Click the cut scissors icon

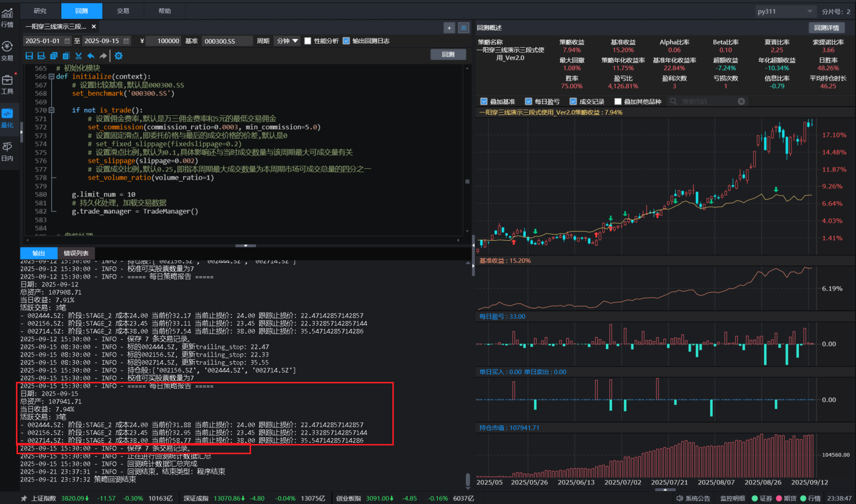[x=79, y=56]
